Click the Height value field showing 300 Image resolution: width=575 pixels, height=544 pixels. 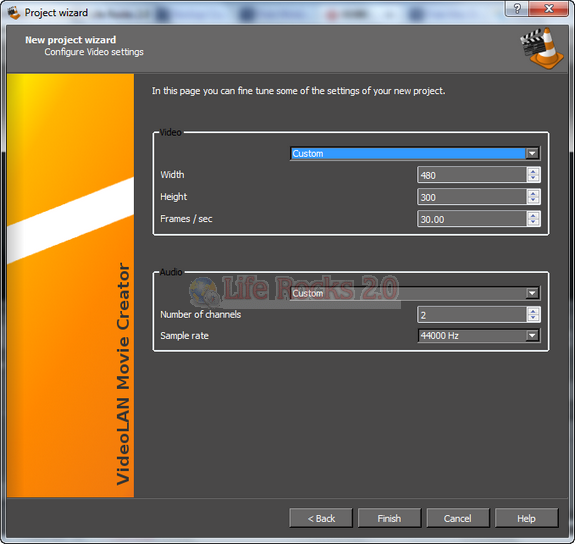(472, 197)
